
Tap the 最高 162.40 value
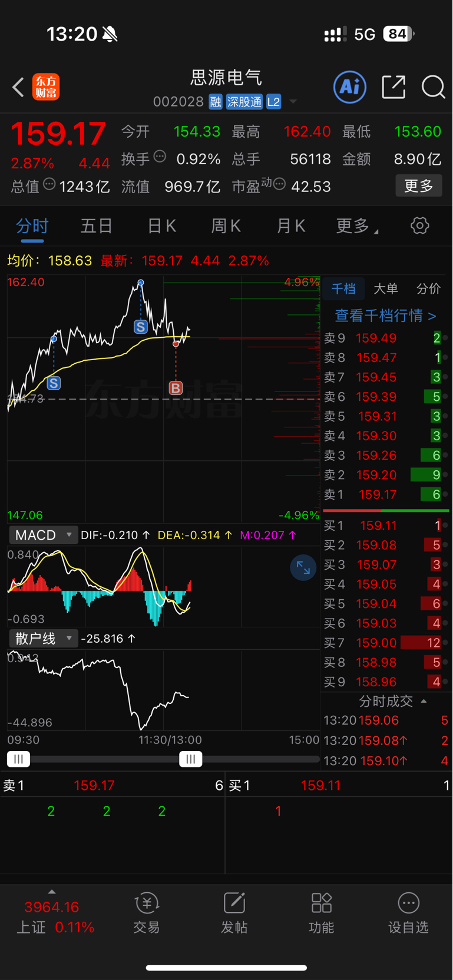[x=307, y=131]
